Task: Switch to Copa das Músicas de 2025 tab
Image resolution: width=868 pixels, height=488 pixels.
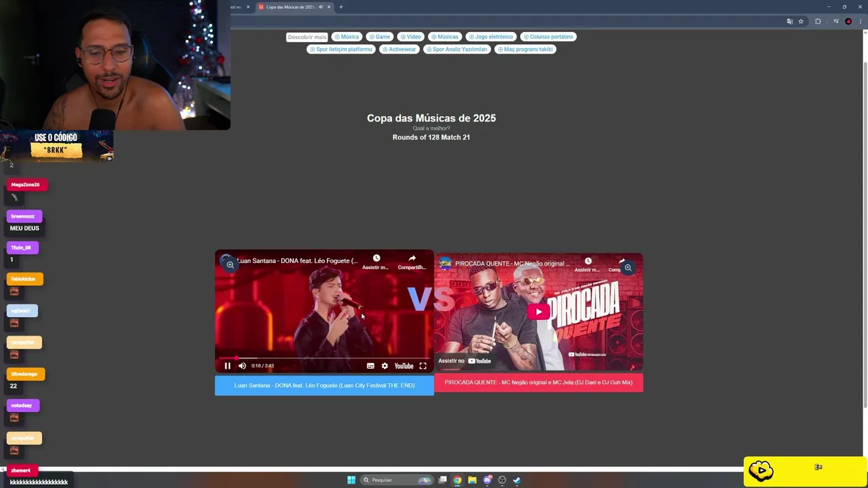Action: point(290,7)
